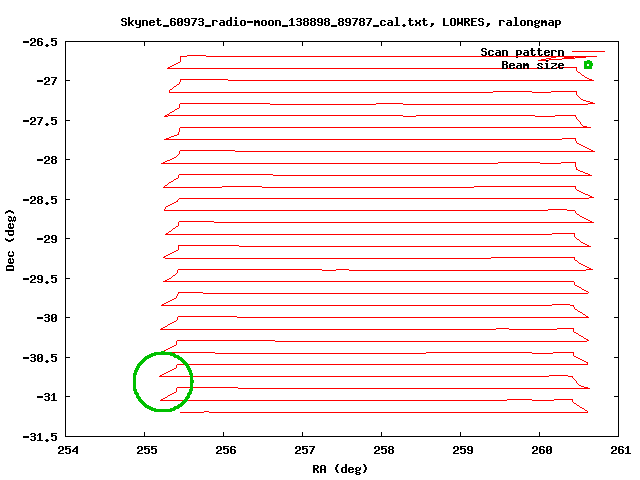Click the "RA (deg)" x-axis label
The image size is (640, 480).
coord(343,468)
